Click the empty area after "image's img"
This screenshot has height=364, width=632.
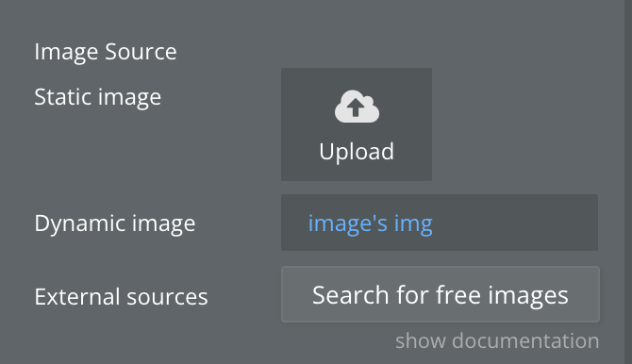(x=516, y=223)
